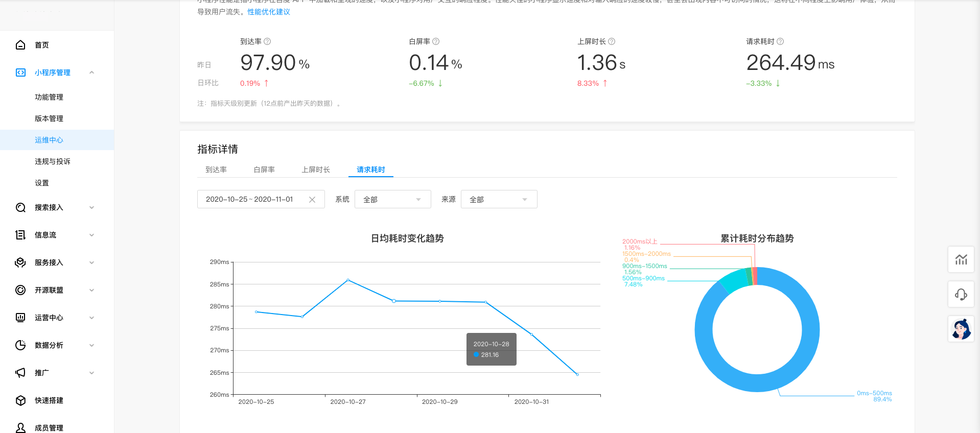Switch to the 到达率 tab
Image resolution: width=980 pixels, height=433 pixels.
click(216, 170)
